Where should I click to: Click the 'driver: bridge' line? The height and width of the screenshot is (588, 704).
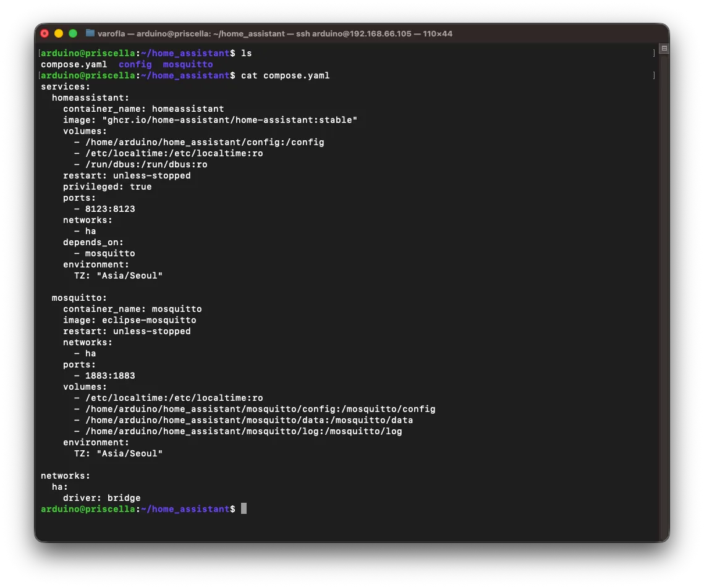(x=101, y=498)
